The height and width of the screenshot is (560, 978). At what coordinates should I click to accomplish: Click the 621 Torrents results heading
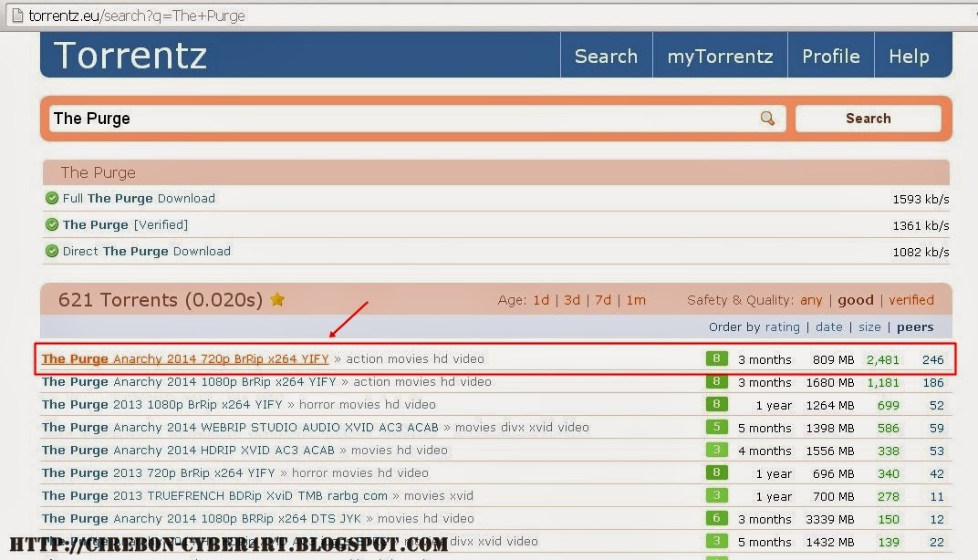[x=161, y=300]
